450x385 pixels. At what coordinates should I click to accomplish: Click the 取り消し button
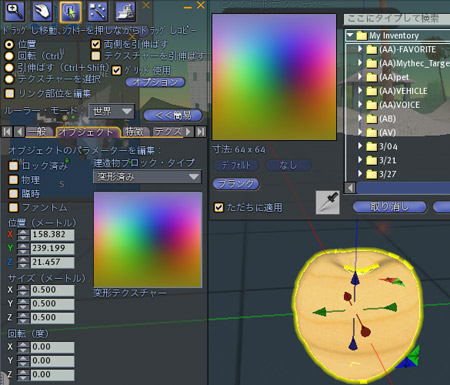[389, 207]
